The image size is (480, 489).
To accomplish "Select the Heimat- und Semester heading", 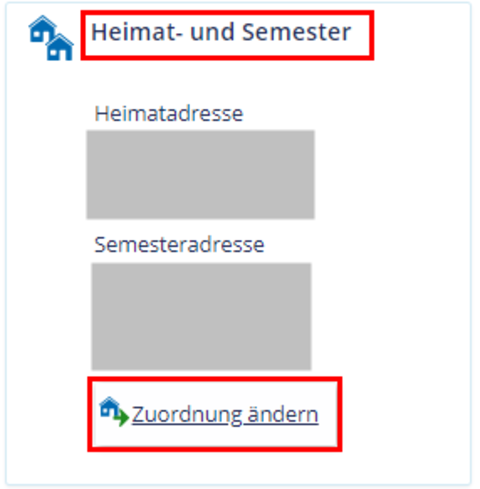I will click(221, 32).
